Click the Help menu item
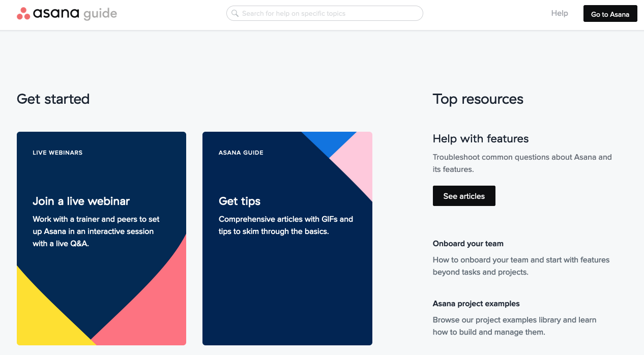The image size is (644, 355). tap(560, 13)
